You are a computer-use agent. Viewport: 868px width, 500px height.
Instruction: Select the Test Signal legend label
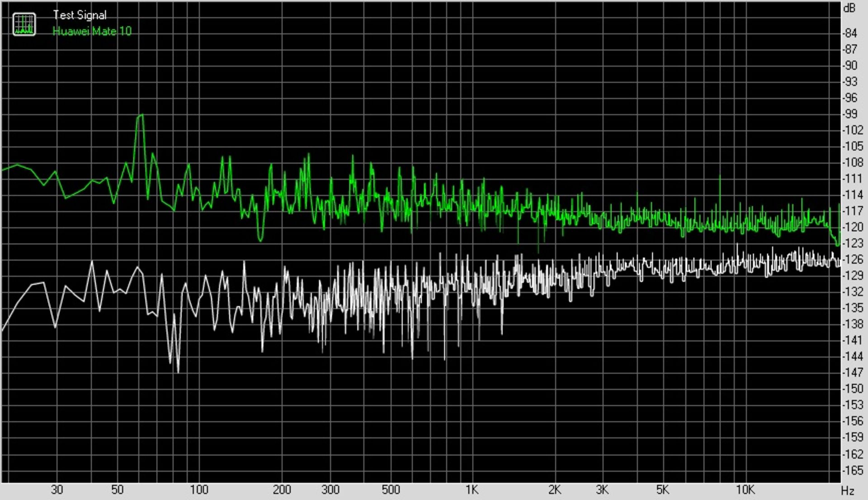pyautogui.click(x=80, y=15)
